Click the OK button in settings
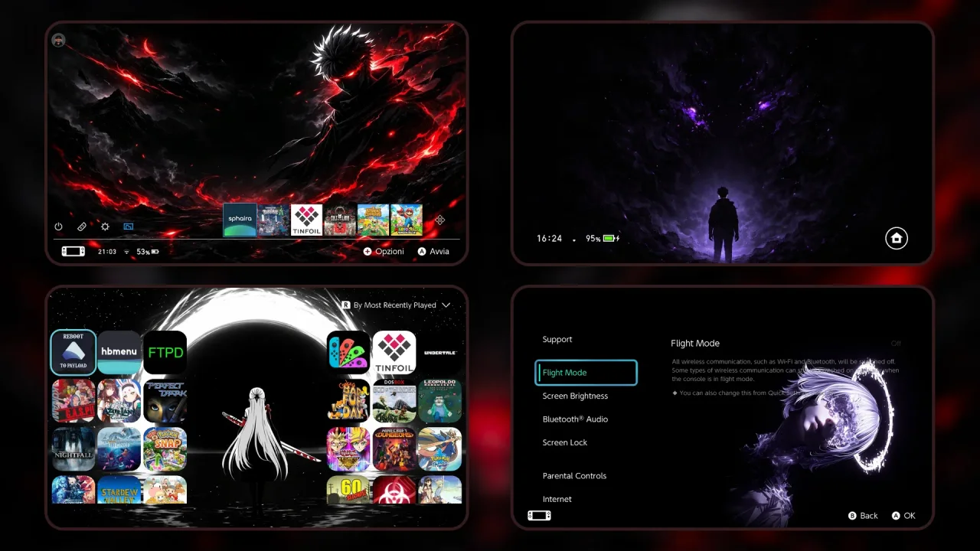The height and width of the screenshot is (551, 980). click(x=903, y=516)
